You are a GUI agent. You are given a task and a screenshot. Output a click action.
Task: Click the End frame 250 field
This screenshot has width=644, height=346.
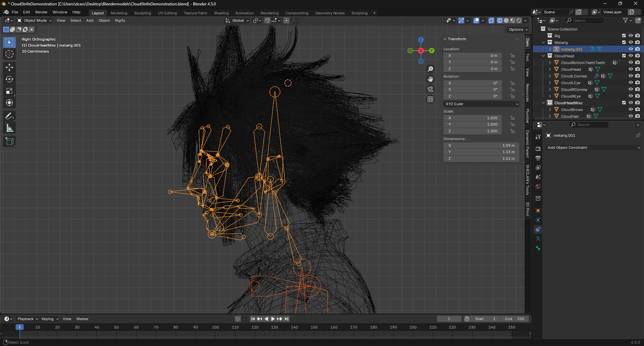(x=515, y=319)
